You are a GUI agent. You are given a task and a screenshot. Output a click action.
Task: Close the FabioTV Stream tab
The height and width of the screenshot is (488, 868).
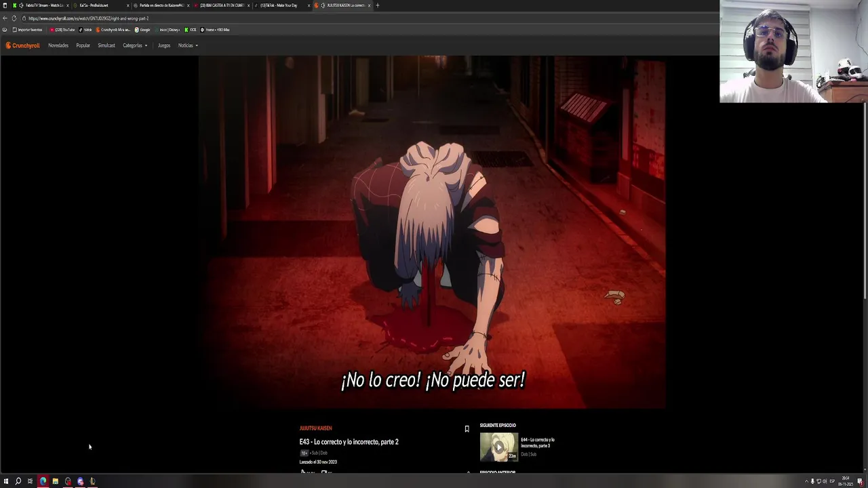point(67,5)
